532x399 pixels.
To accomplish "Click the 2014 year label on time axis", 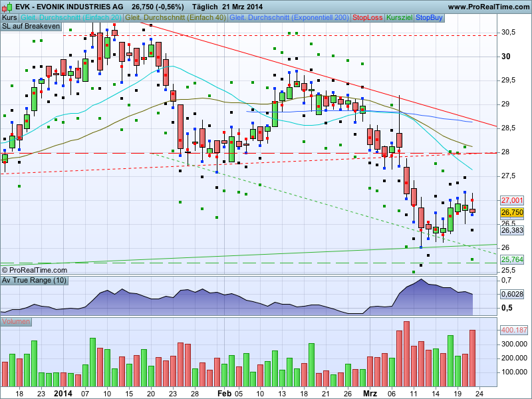I will click(63, 394).
